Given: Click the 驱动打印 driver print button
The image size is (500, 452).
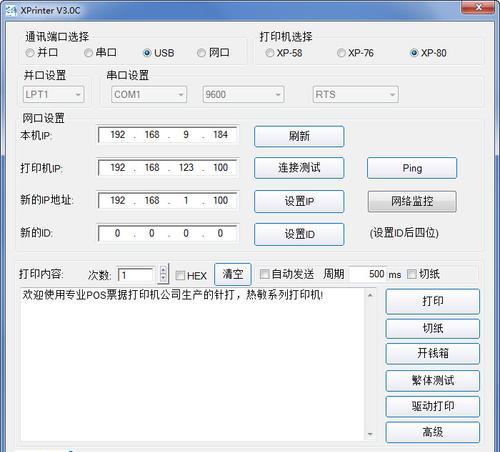Looking at the screenshot, I should pos(433,406).
